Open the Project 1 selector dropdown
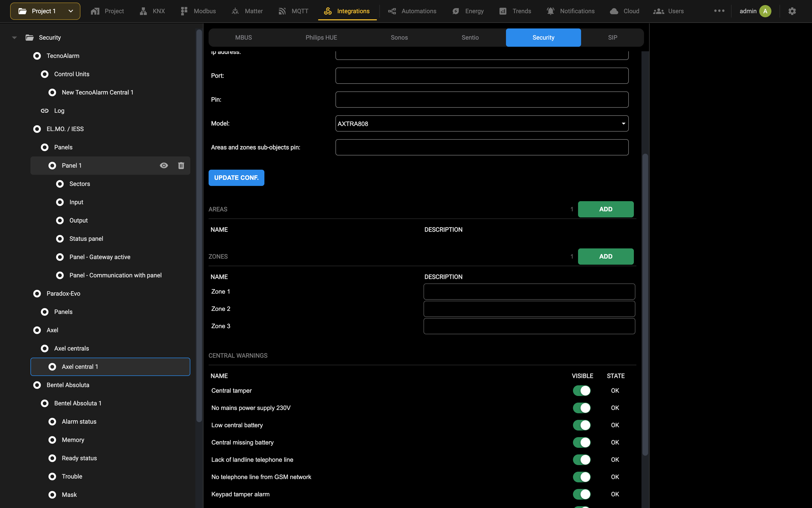This screenshot has width=812, height=508. click(45, 11)
